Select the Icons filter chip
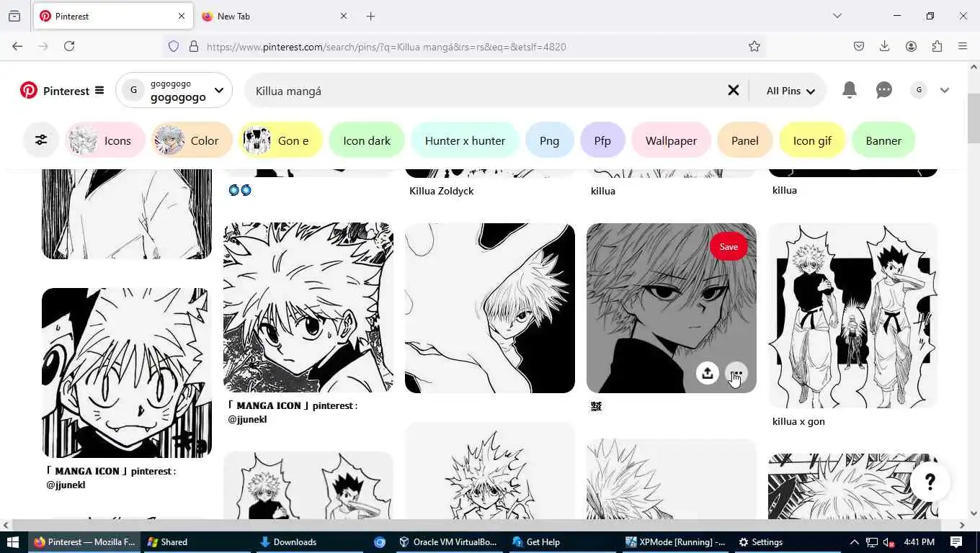Image resolution: width=980 pixels, height=553 pixels. [x=105, y=140]
